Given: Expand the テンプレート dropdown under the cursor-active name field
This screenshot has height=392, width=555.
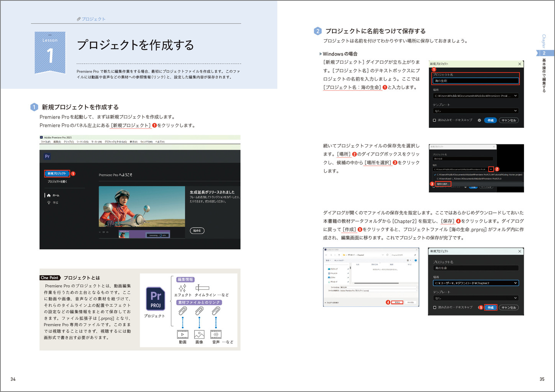Looking at the screenshot, I should point(475,111).
